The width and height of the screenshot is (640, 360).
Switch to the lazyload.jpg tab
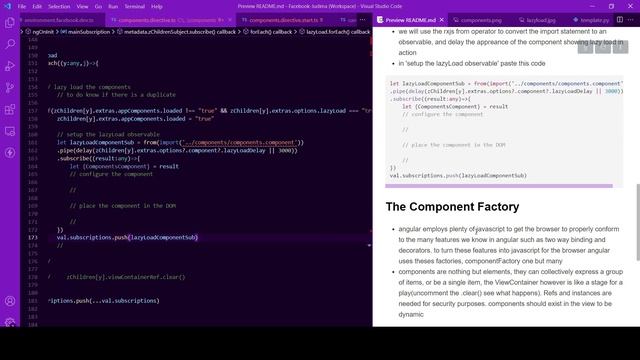(x=540, y=20)
